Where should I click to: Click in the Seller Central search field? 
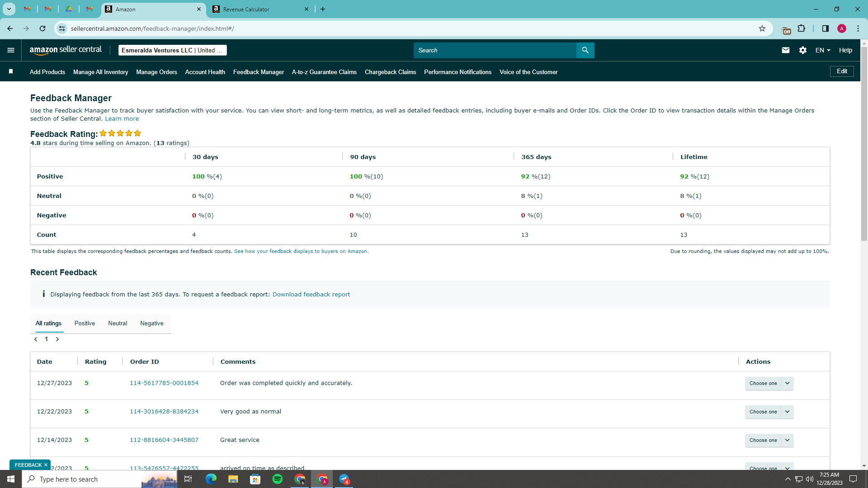495,50
